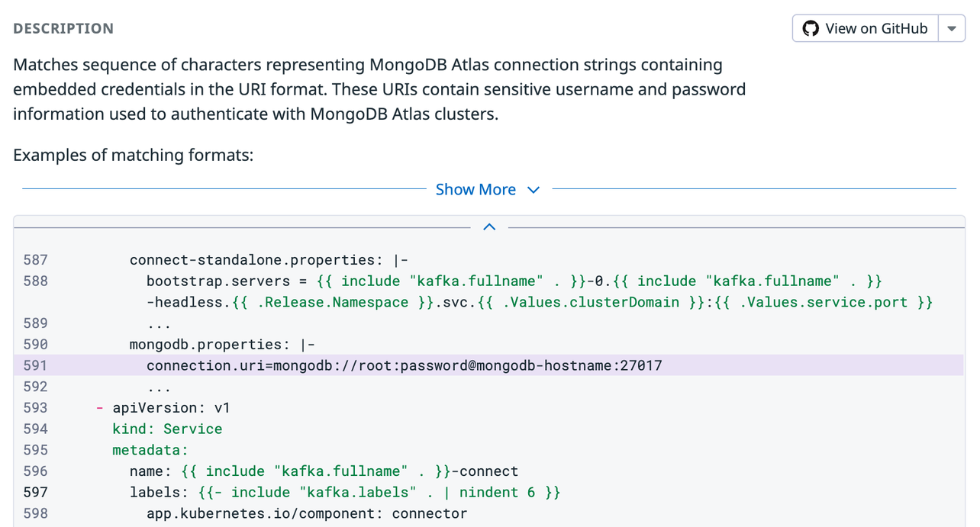The image size is (980, 527).
Task: Click the app.kubernetes.io/component code line
Action: [307, 513]
